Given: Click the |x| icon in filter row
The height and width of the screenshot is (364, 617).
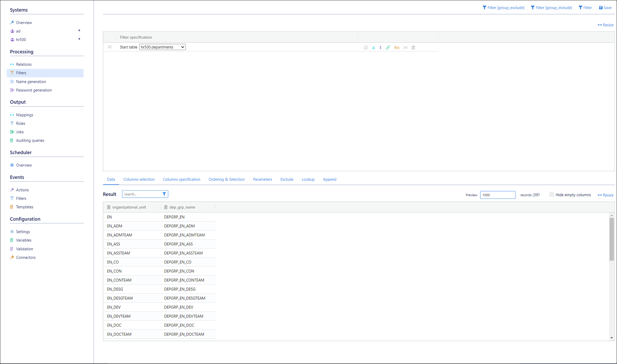Looking at the screenshot, I should (405, 48).
